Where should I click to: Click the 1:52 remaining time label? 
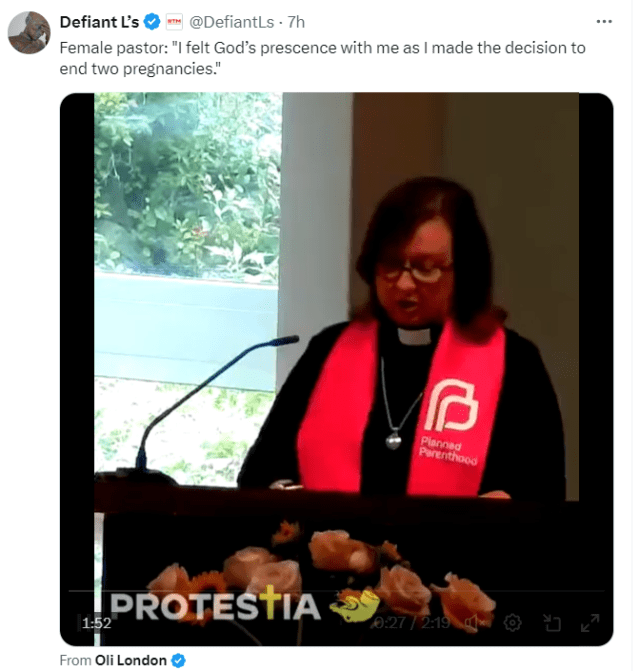coord(97,623)
